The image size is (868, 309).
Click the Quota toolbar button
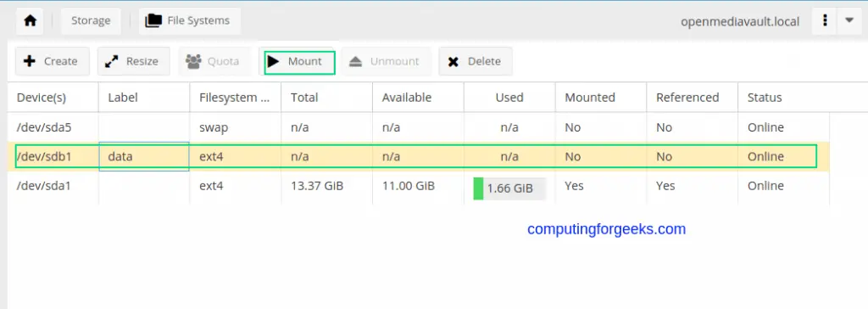pyautogui.click(x=214, y=61)
